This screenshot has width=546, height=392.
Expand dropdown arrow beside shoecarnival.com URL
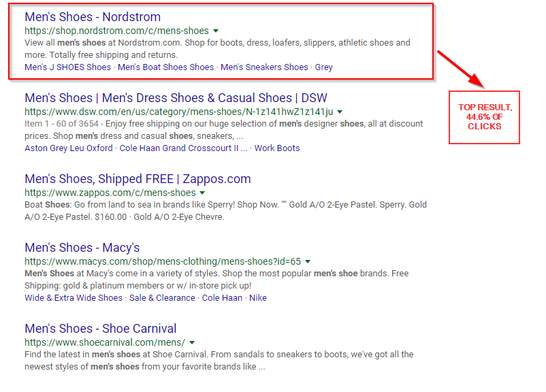192,342
